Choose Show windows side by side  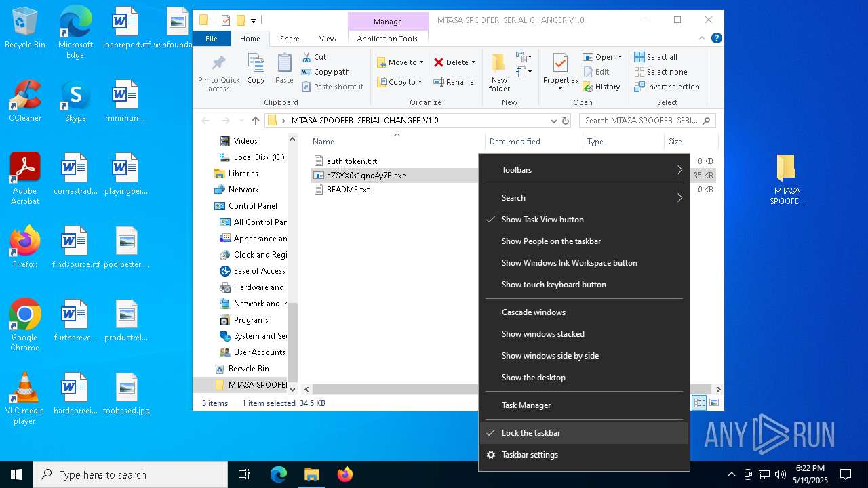tap(584, 356)
